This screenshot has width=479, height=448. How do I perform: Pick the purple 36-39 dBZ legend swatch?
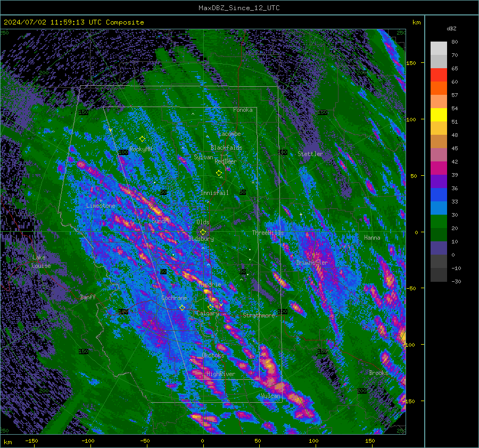[439, 182]
